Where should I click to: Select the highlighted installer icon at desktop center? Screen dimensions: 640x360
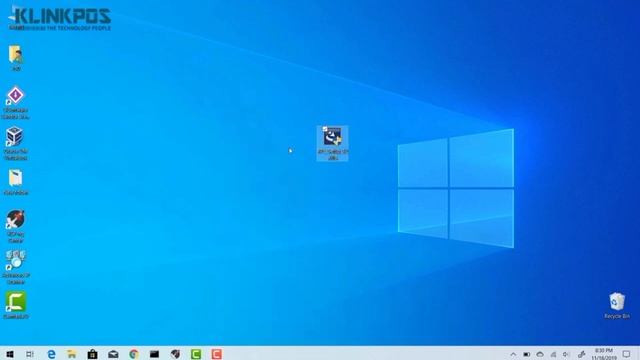(x=333, y=143)
